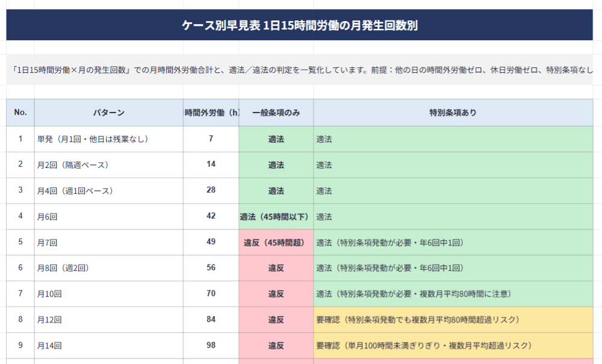The image size is (602, 364).
Task: Select overtime hours cell showing 49
Action: tap(211, 242)
